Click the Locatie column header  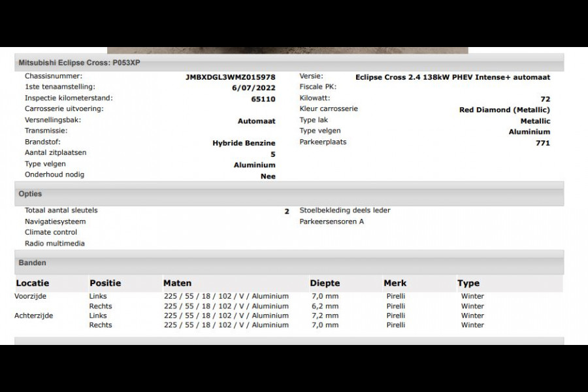(x=33, y=283)
